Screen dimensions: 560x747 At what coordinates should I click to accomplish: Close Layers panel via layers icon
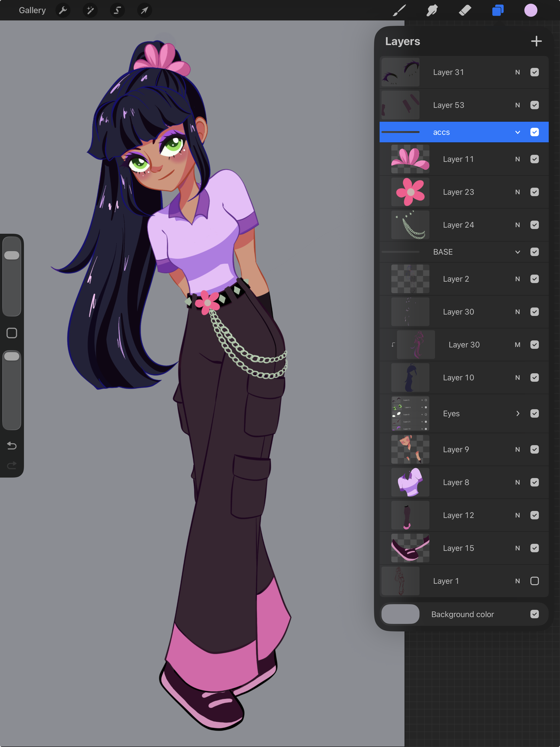pyautogui.click(x=498, y=10)
